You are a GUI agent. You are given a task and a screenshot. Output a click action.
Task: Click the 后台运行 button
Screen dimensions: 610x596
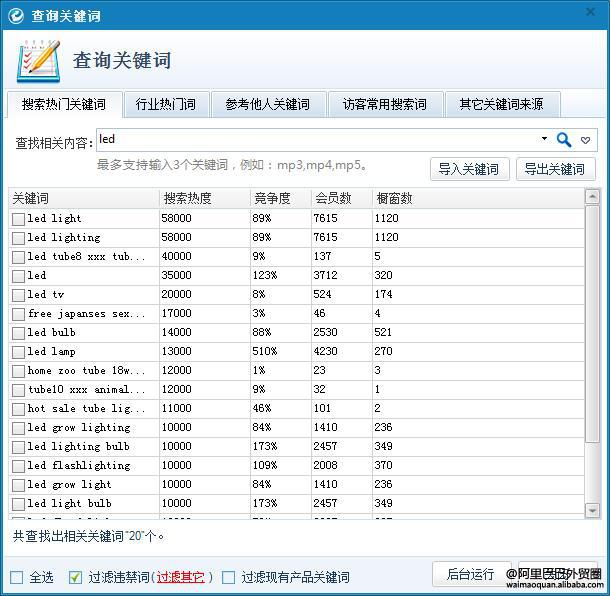[x=470, y=574]
